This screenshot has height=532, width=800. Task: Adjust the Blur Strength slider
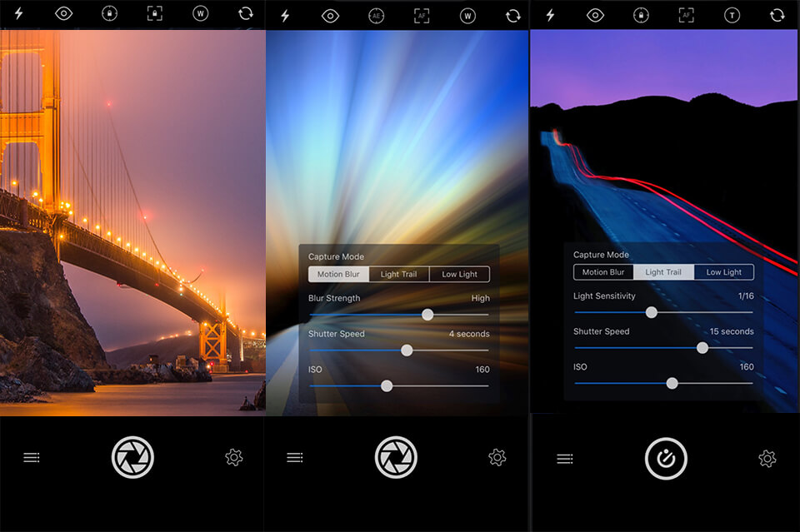[427, 315]
